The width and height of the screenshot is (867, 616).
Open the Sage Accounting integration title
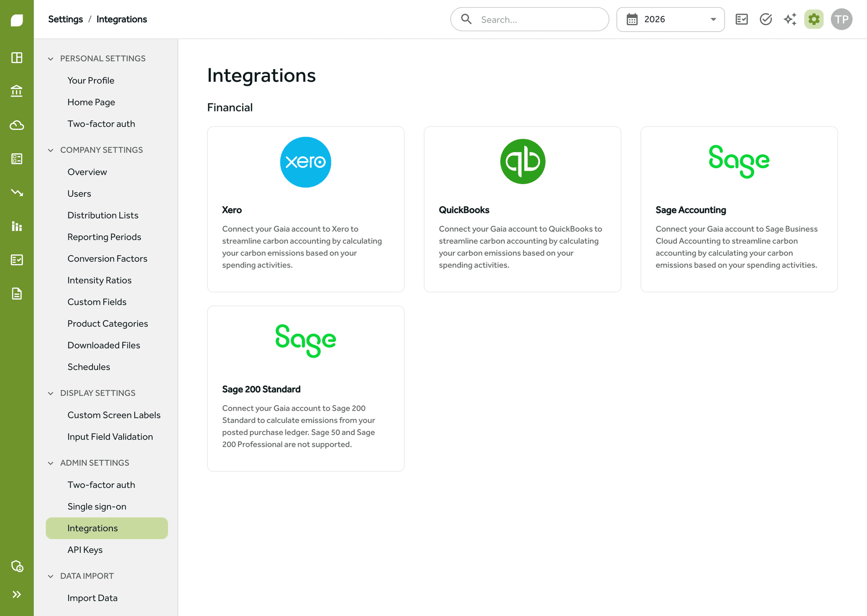point(690,210)
